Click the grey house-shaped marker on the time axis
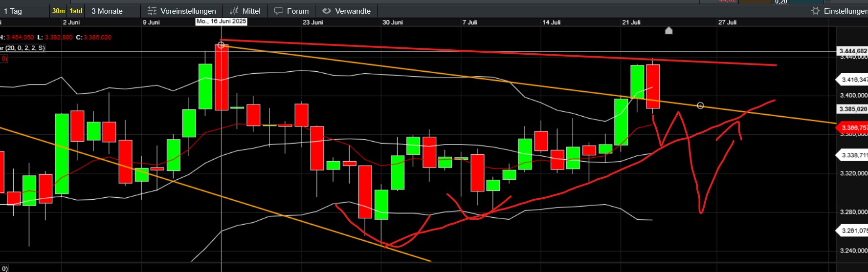Viewport: 868px width, 272px height. click(x=669, y=31)
